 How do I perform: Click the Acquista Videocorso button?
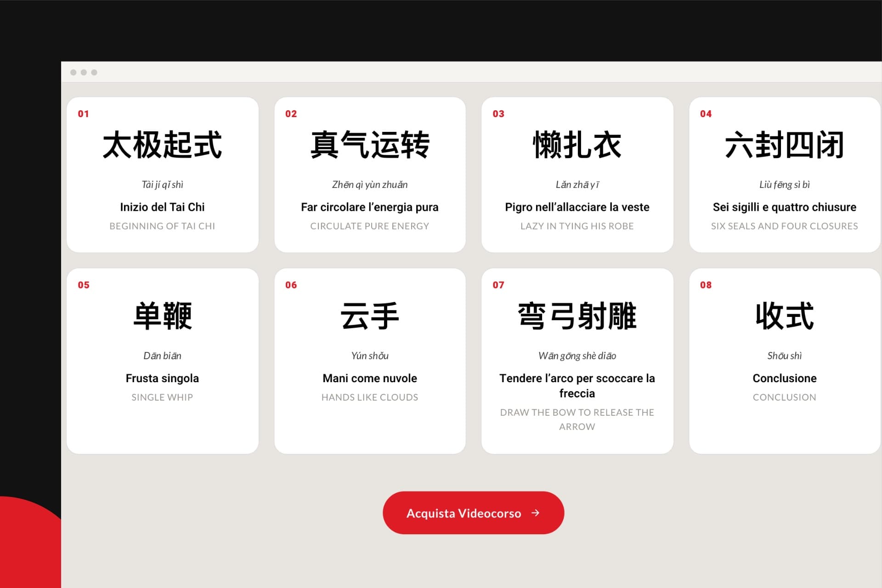click(473, 513)
